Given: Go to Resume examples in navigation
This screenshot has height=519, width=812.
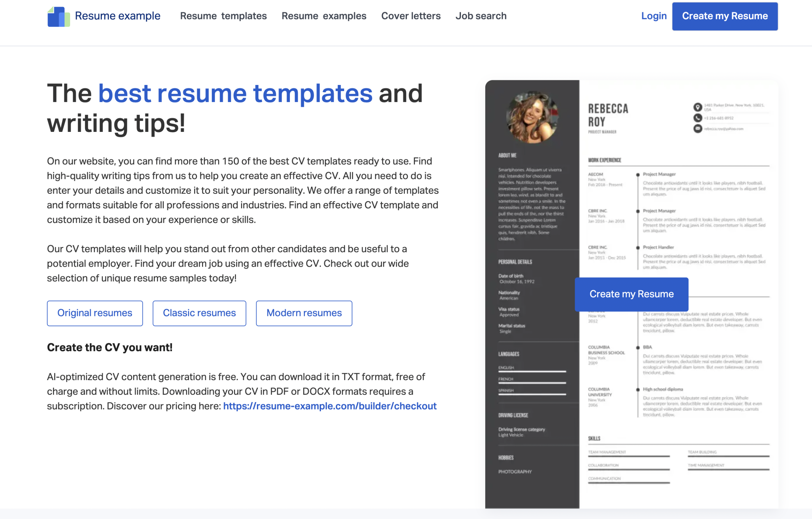Looking at the screenshot, I should pos(324,16).
